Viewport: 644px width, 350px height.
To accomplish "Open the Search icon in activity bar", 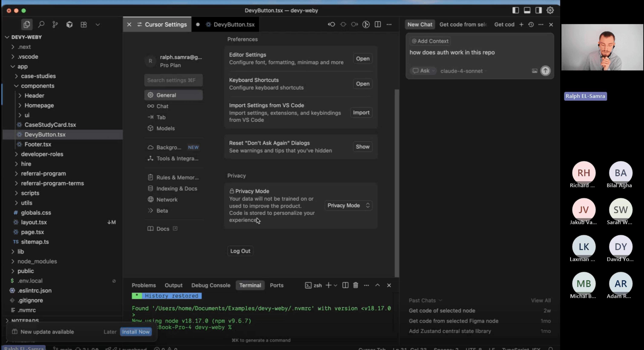I will [x=41, y=25].
